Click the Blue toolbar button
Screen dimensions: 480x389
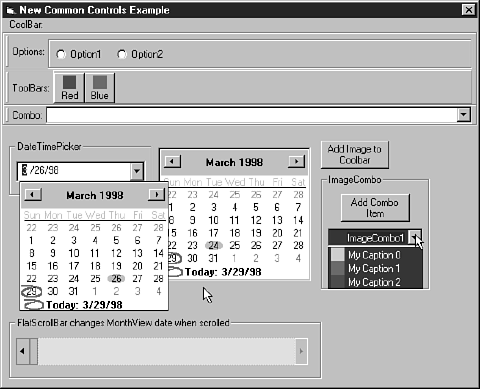point(100,88)
